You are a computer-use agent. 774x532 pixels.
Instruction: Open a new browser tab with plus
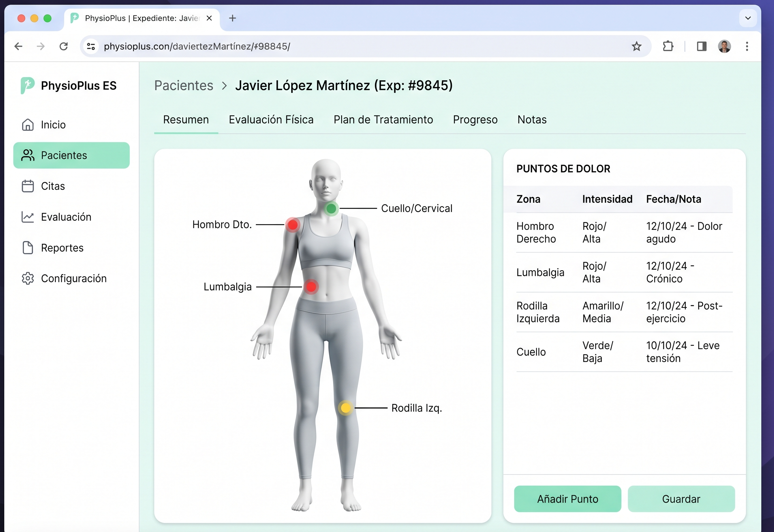tap(232, 18)
